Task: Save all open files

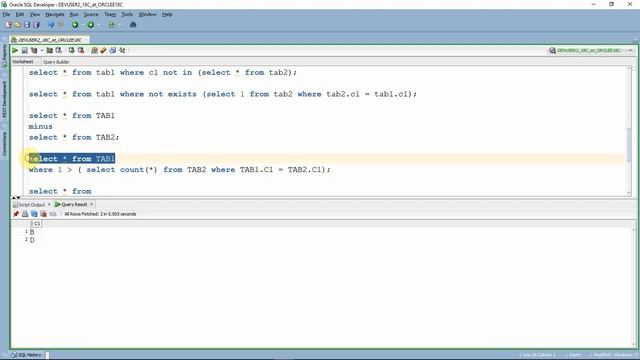Action: (36, 25)
